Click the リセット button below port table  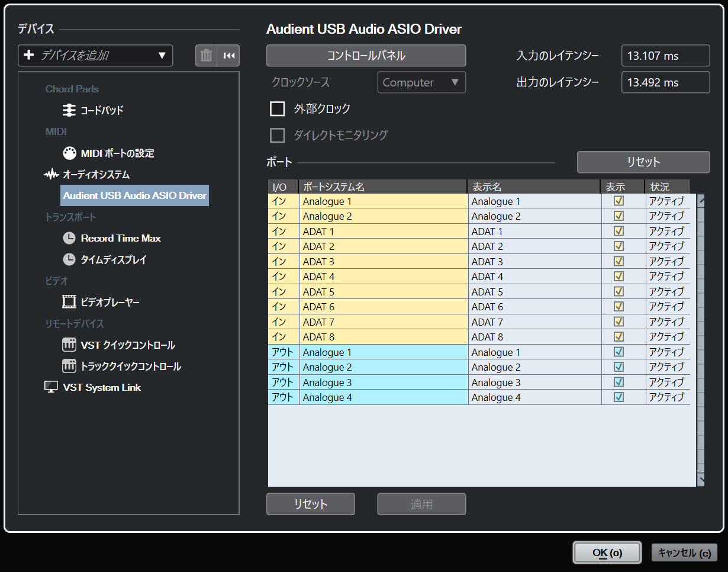tap(310, 504)
